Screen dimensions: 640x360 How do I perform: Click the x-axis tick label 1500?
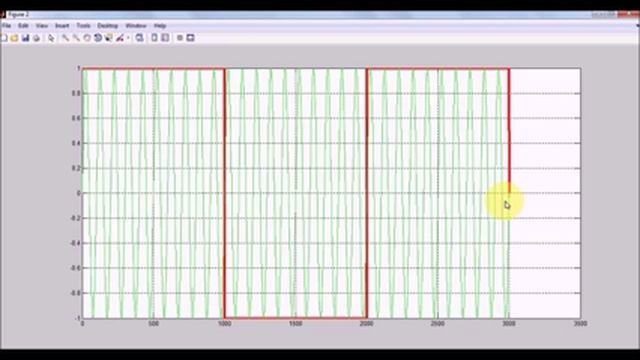coord(296,324)
